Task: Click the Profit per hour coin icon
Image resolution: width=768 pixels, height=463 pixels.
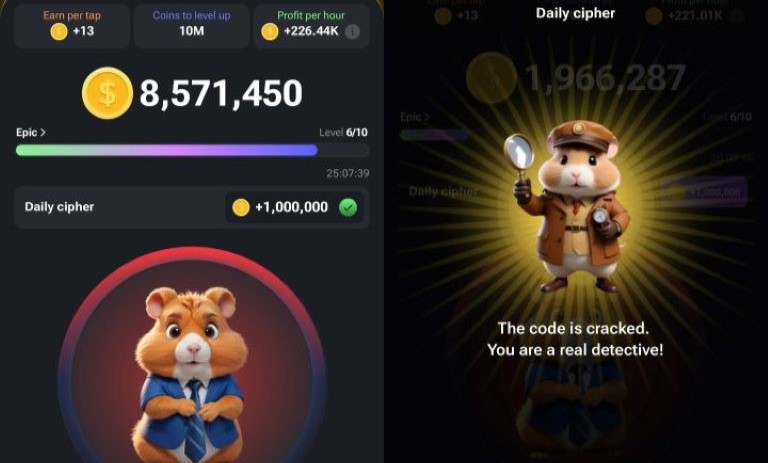Action: pos(269,31)
